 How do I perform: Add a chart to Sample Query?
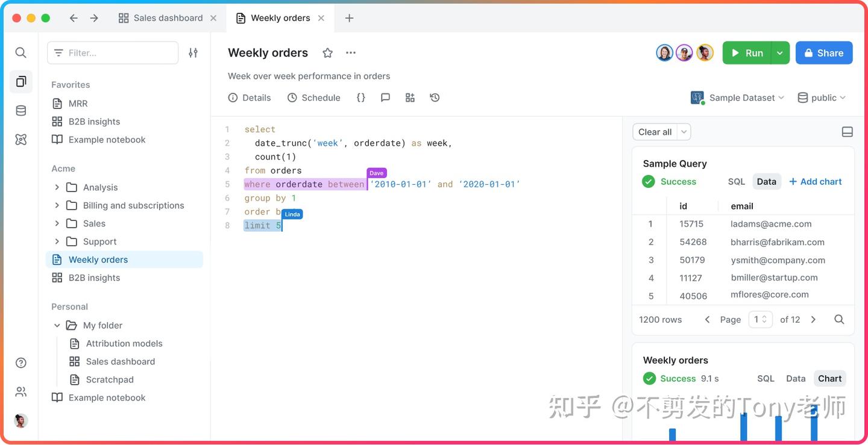coord(815,181)
